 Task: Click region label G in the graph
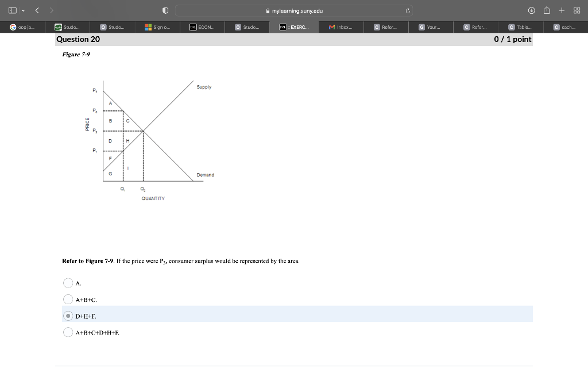(x=110, y=174)
